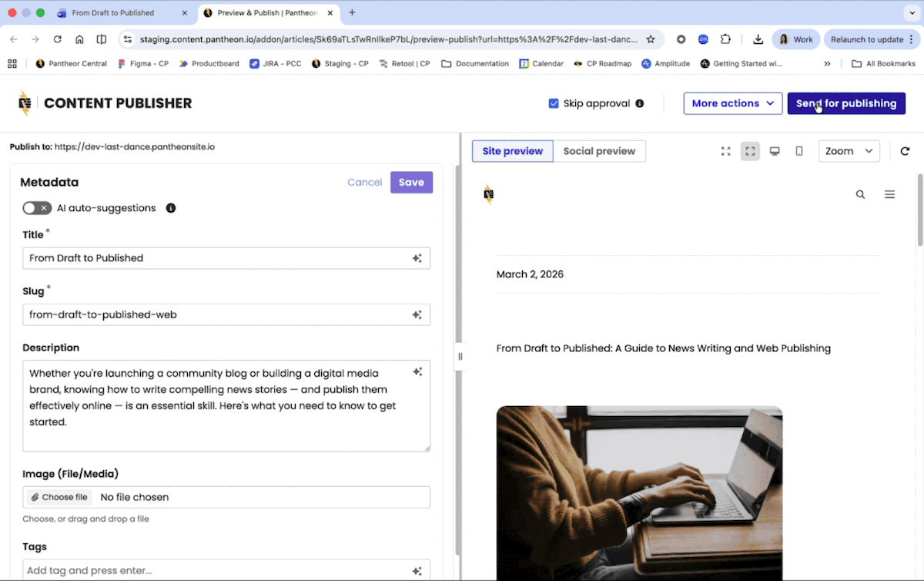Click the AI sparkle icon in Title field

tap(417, 258)
